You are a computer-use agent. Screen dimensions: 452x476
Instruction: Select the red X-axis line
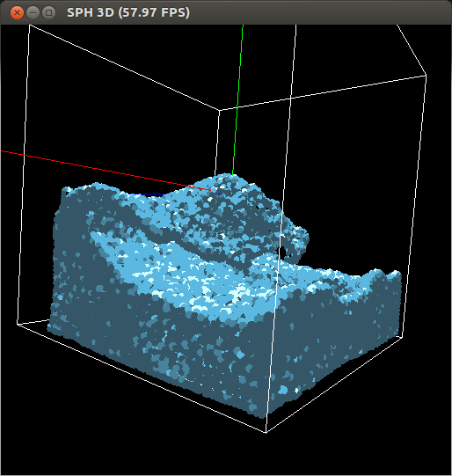coord(105,171)
